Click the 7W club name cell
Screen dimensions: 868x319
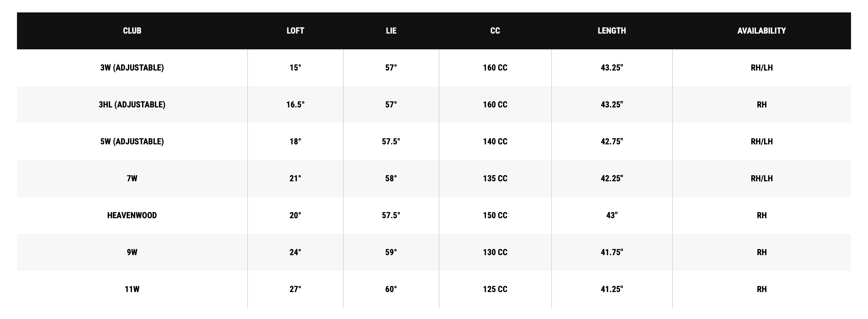click(x=132, y=178)
